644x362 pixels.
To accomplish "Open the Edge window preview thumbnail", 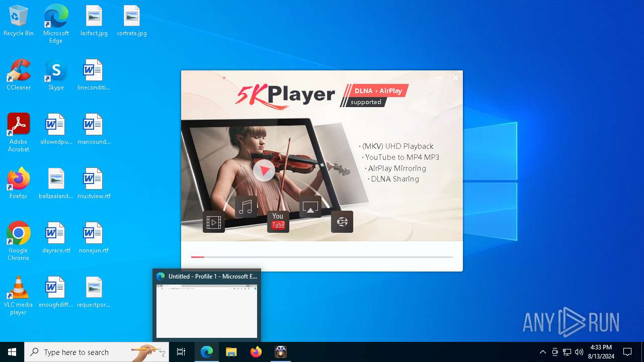I will click(x=207, y=311).
